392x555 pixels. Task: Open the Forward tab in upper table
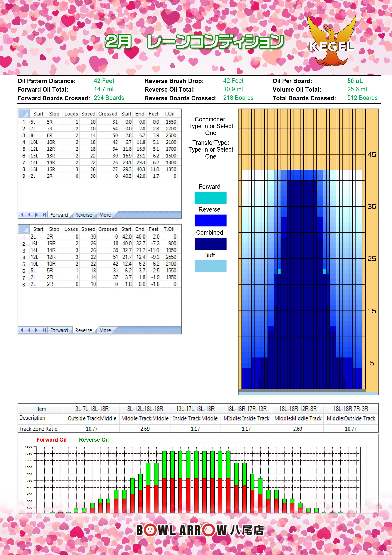(59, 215)
